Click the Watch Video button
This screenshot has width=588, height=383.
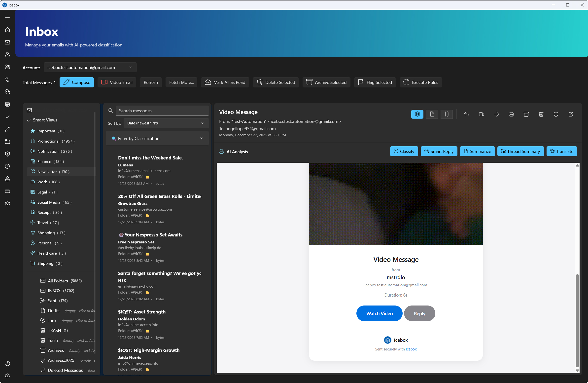click(379, 313)
